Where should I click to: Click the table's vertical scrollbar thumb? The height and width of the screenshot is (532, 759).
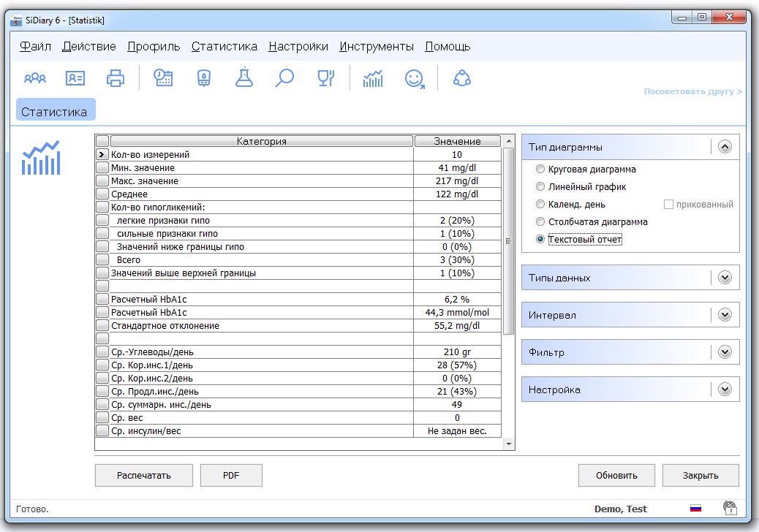pos(509,241)
